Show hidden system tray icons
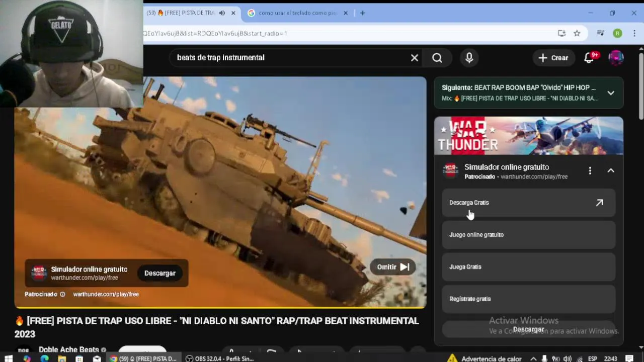The image size is (644, 362). [x=533, y=358]
